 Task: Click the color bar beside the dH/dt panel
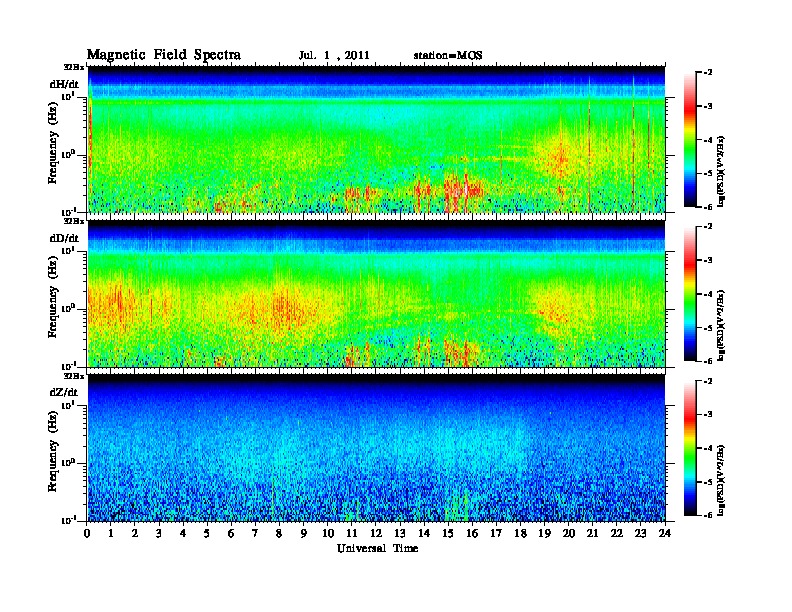(x=690, y=139)
